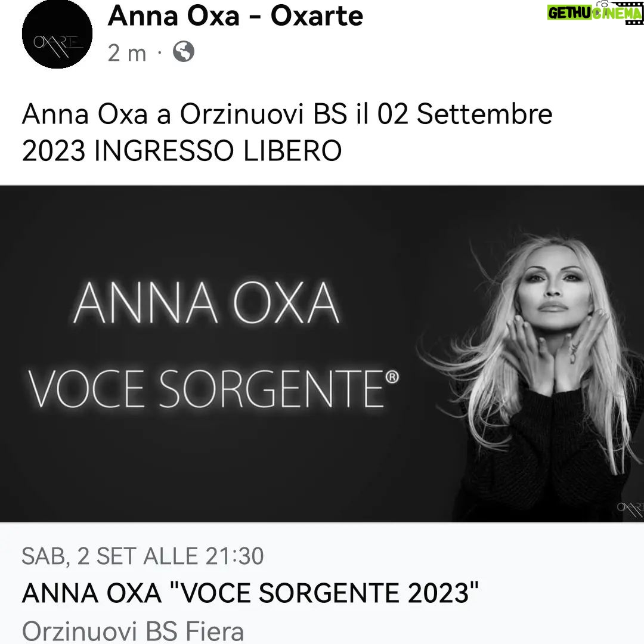644x644 pixels.
Task: Click the singer's hands in the photo
Action: 552,349
